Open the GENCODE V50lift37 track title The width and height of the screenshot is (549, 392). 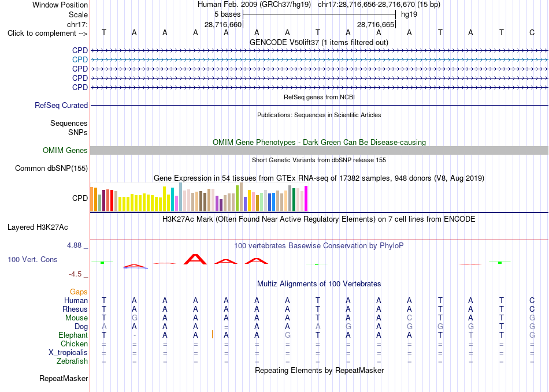[x=319, y=42]
